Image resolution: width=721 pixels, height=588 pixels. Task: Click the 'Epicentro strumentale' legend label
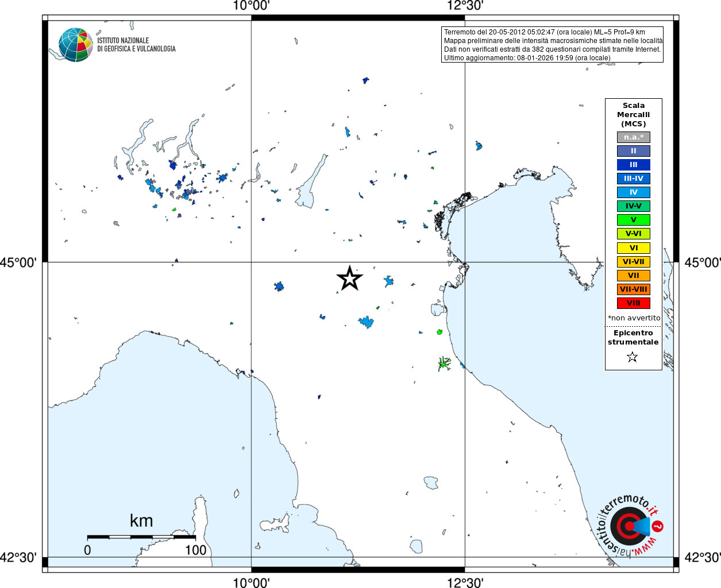pos(633,337)
